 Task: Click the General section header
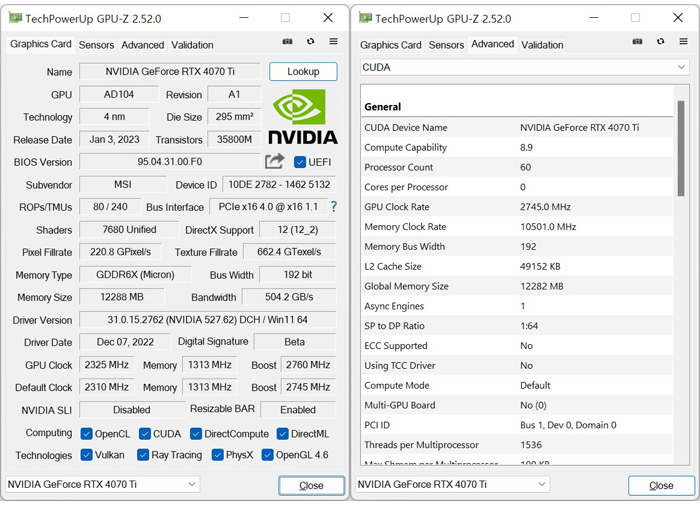click(517, 107)
